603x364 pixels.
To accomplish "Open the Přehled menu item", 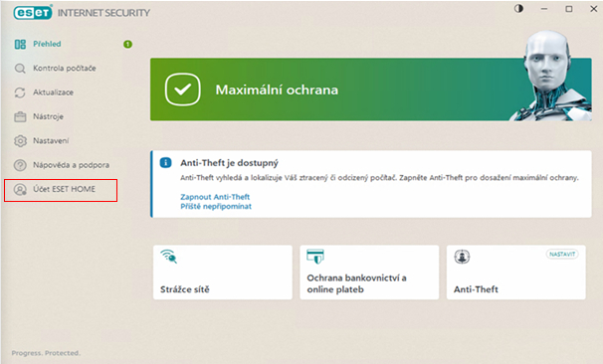I will (x=47, y=44).
